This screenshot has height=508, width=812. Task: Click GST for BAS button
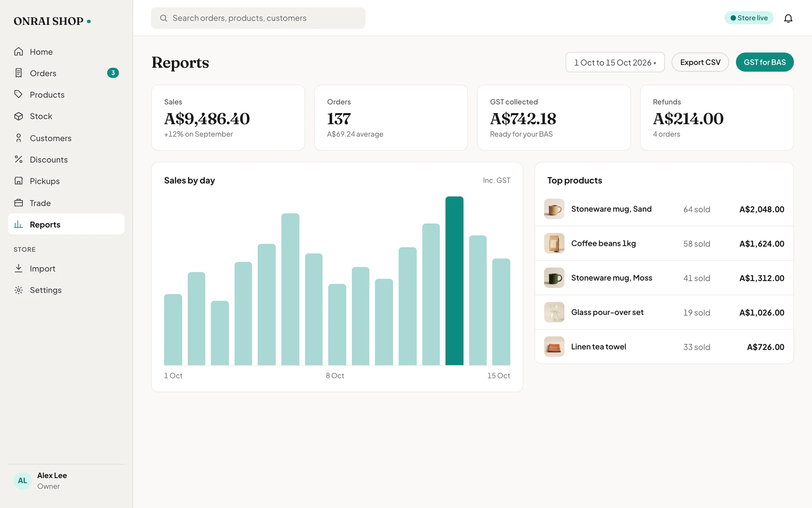click(x=765, y=62)
